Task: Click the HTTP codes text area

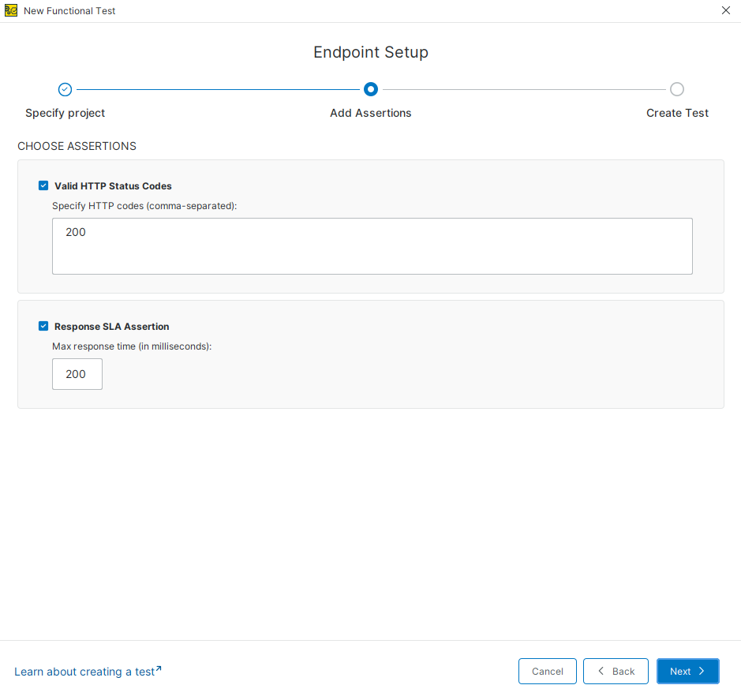Action: point(372,246)
